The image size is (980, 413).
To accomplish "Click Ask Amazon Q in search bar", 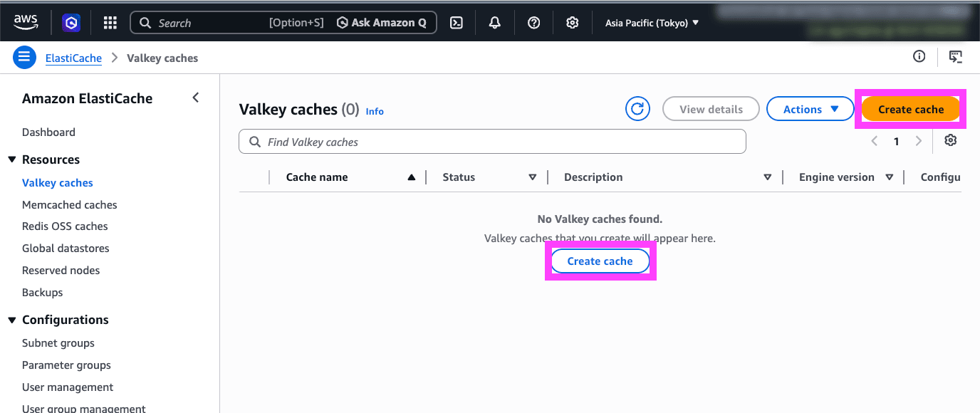I will 382,23.
